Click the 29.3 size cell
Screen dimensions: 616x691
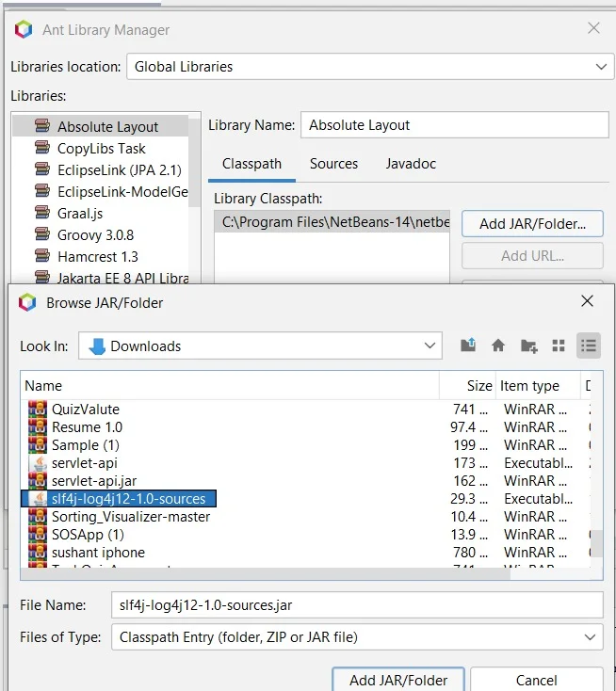click(x=469, y=498)
